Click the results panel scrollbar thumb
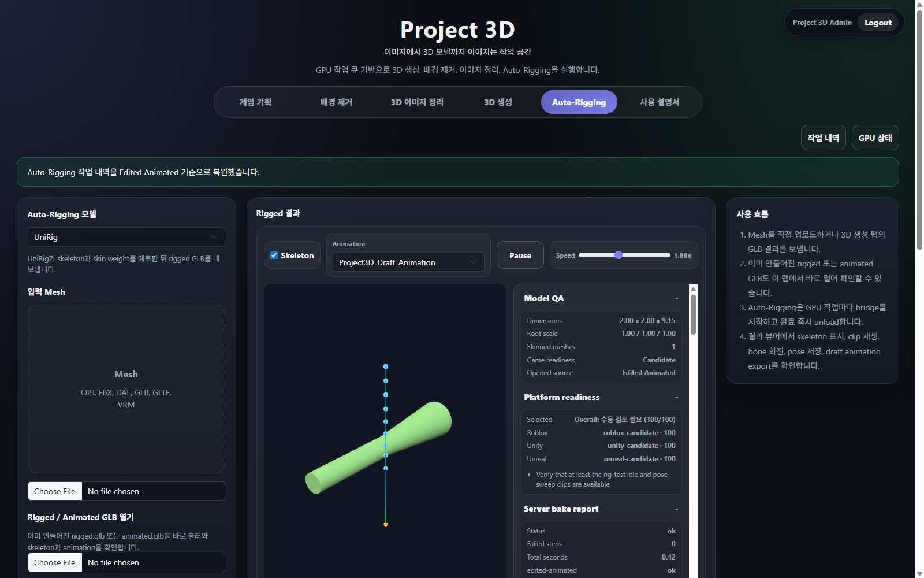The image size is (924, 578). click(x=693, y=314)
